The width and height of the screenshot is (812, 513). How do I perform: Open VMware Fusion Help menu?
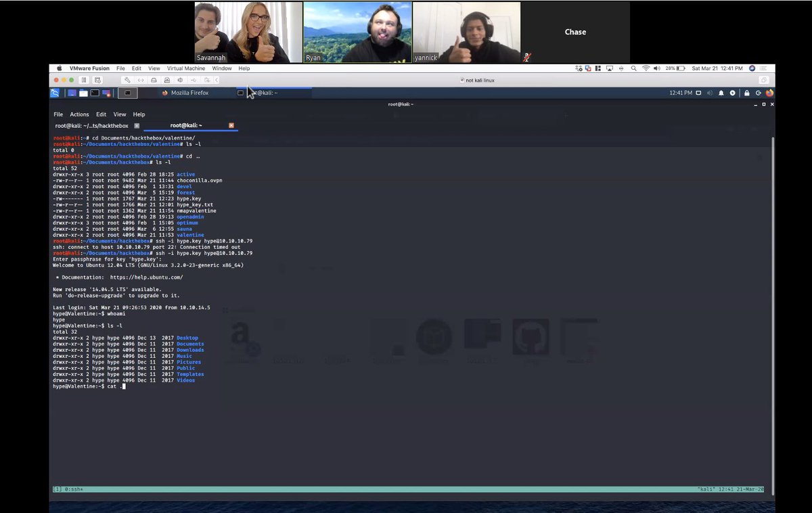tap(244, 68)
